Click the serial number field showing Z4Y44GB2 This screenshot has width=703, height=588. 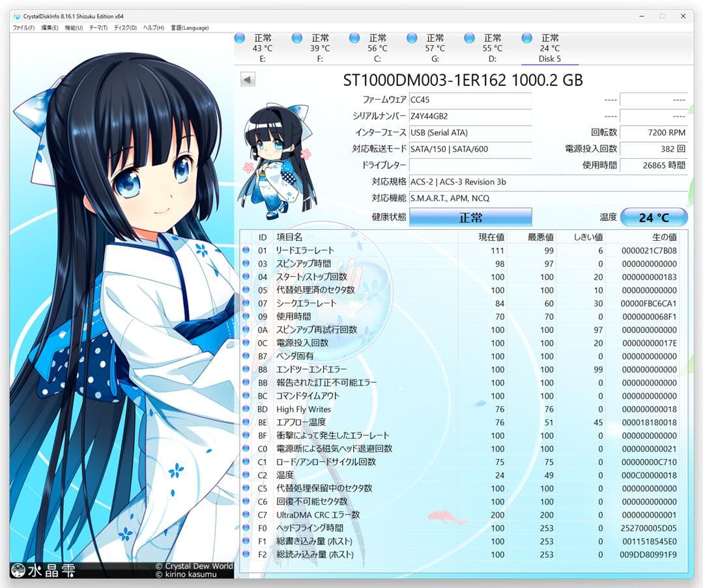[470, 117]
